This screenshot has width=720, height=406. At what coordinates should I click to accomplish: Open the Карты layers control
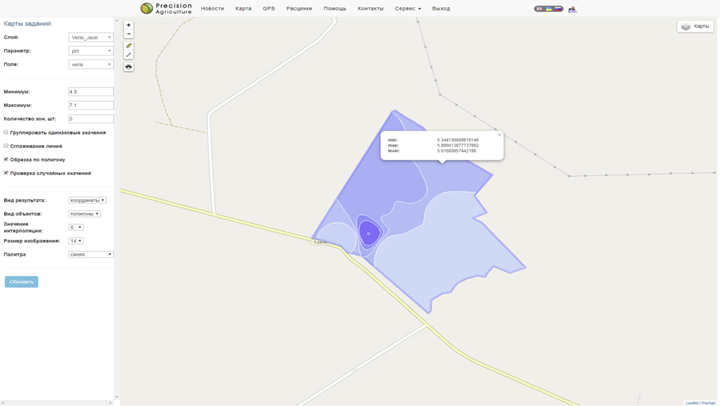tap(695, 26)
